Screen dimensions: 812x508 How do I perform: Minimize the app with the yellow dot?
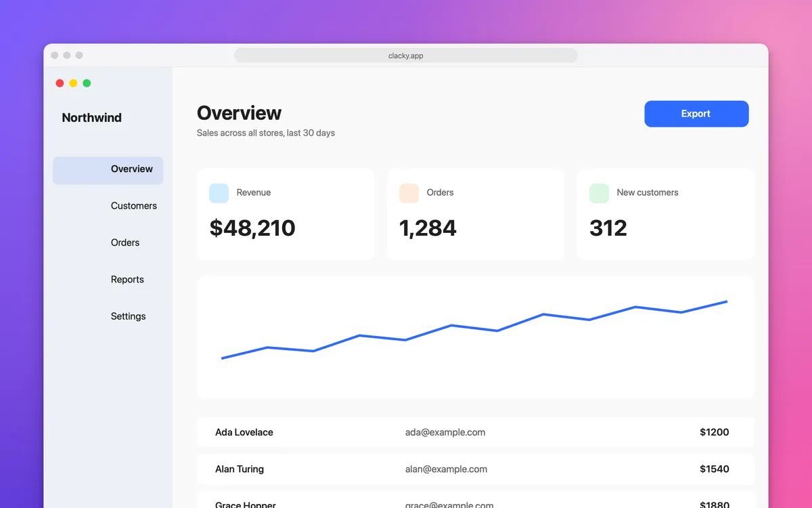pos(73,83)
